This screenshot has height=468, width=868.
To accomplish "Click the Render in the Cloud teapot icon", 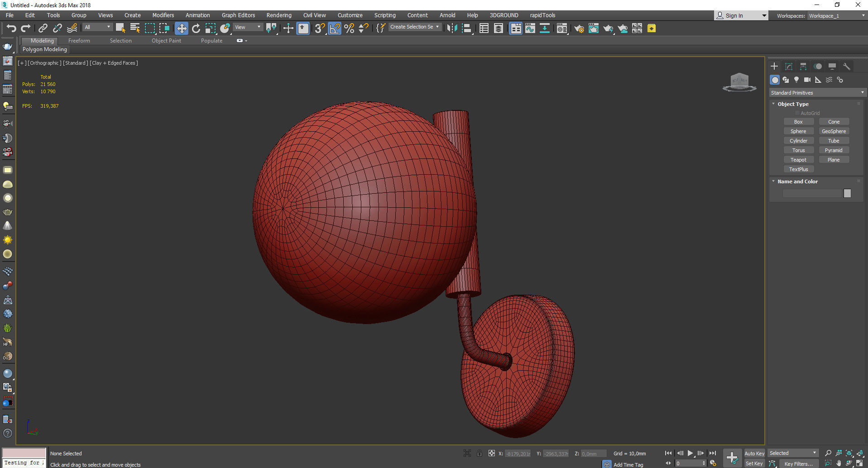I will pyautogui.click(x=623, y=29).
